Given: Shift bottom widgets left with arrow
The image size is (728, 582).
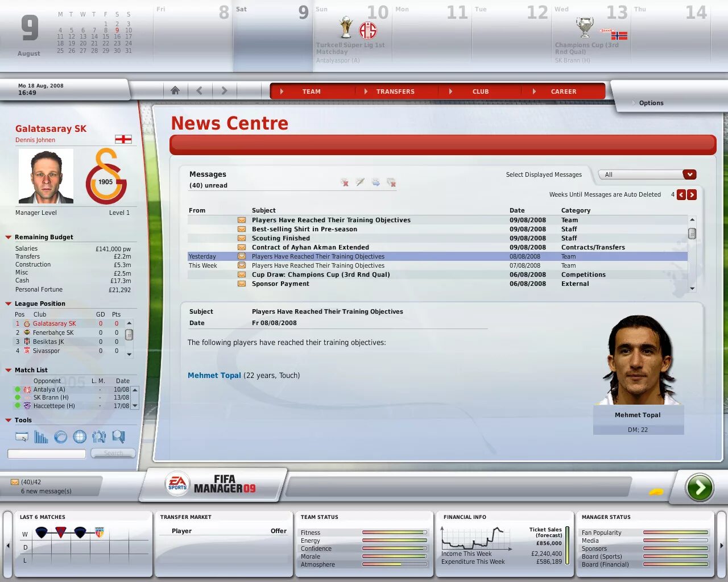Looking at the screenshot, I should pyautogui.click(x=8, y=546).
